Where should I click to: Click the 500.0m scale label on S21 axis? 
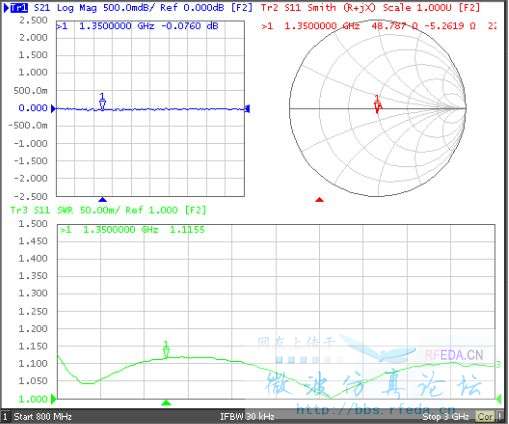[x=30, y=90]
